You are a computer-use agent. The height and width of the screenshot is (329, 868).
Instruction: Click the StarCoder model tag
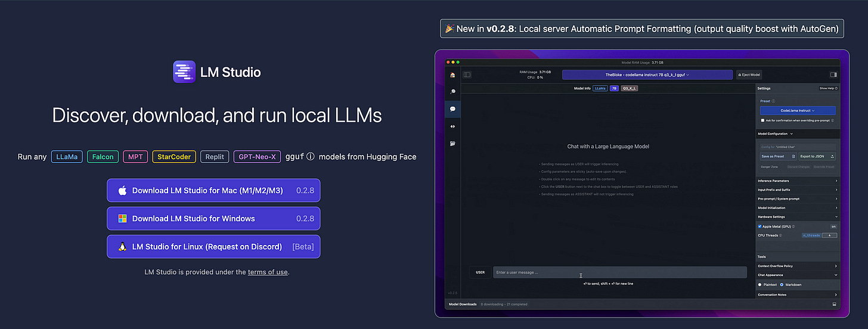[174, 157]
